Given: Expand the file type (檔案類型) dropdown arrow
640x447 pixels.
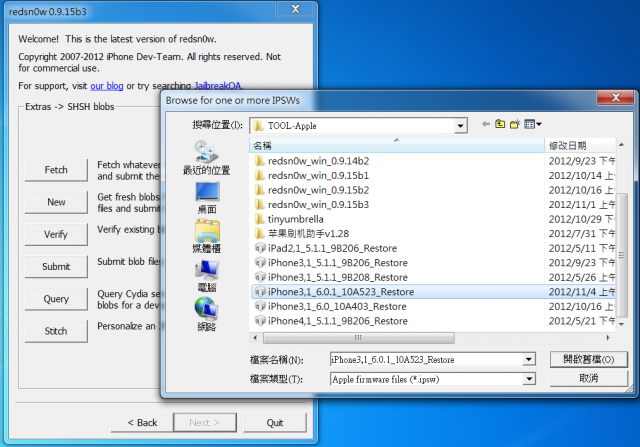Looking at the screenshot, I should 529,379.
